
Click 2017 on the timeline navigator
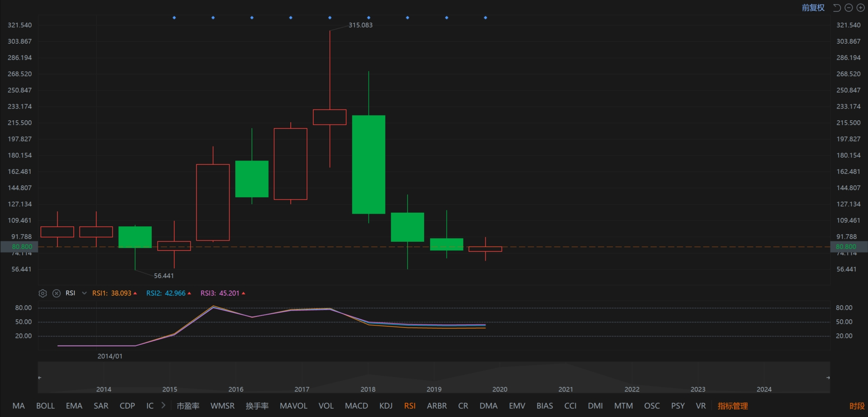302,389
